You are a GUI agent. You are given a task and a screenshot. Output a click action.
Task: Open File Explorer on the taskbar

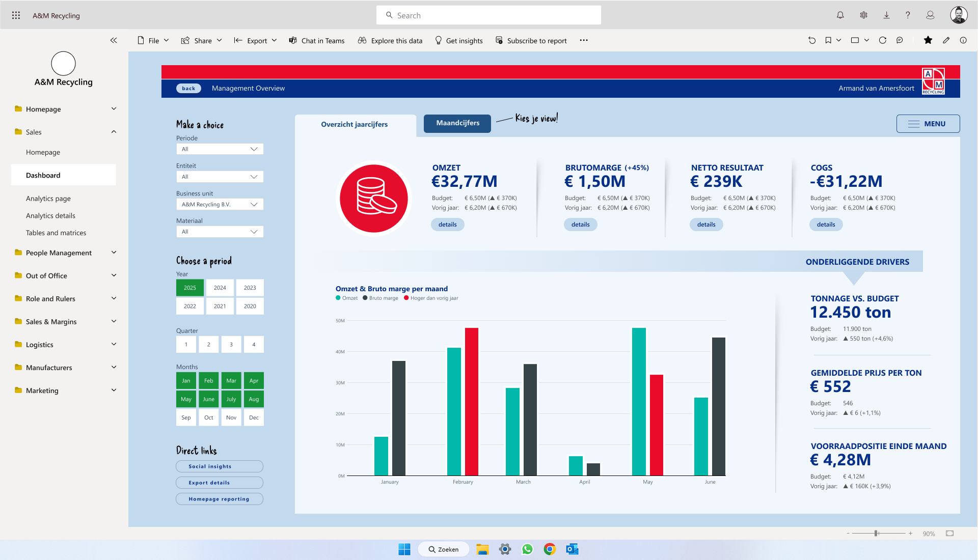[x=482, y=549]
